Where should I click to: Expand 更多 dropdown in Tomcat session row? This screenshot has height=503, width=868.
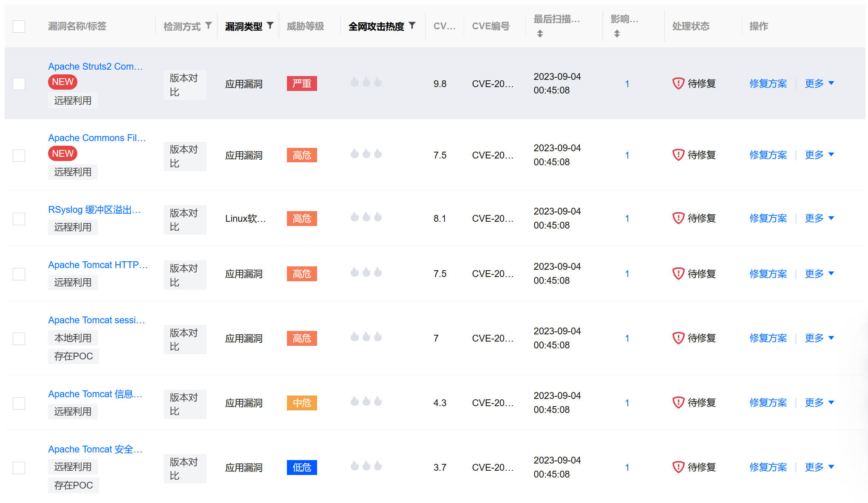819,338
